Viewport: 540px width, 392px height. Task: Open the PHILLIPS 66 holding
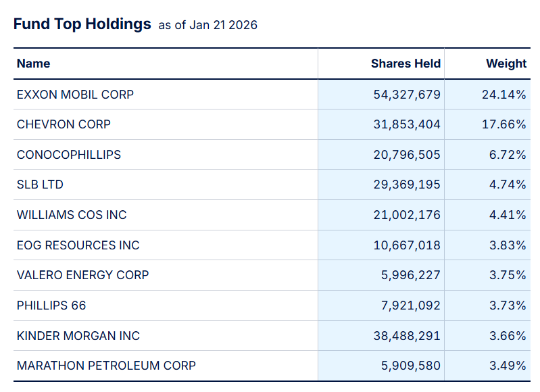click(x=51, y=305)
